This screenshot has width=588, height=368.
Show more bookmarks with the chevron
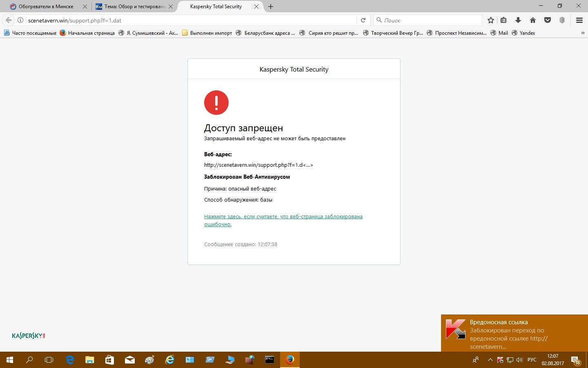[x=583, y=33]
